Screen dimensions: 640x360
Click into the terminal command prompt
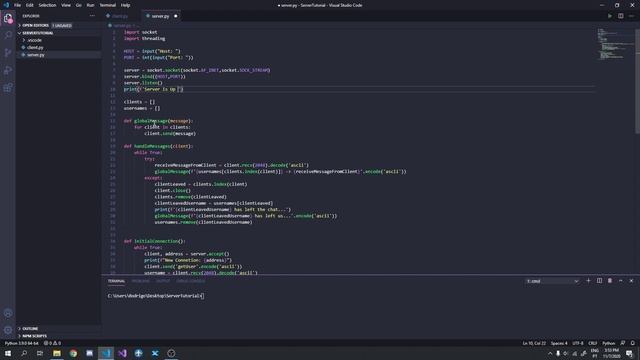pos(156,296)
